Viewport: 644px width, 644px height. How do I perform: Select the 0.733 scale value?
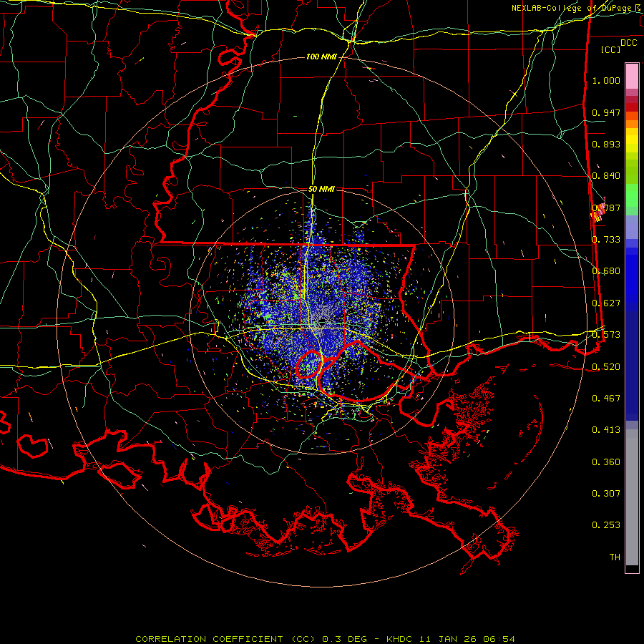point(606,240)
